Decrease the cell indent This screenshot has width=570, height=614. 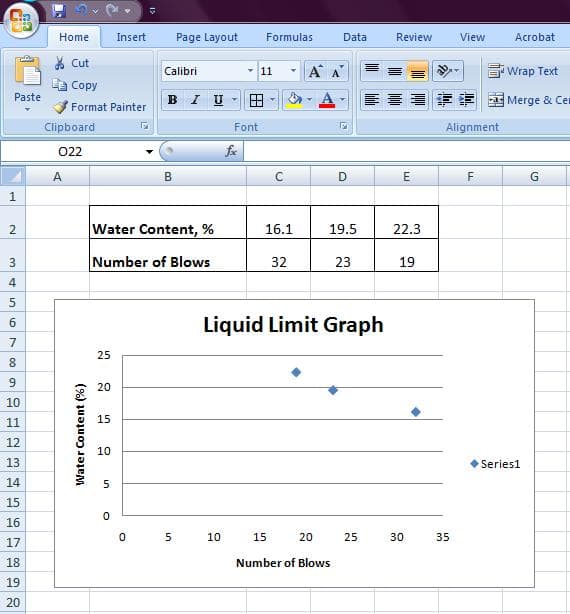click(444, 100)
